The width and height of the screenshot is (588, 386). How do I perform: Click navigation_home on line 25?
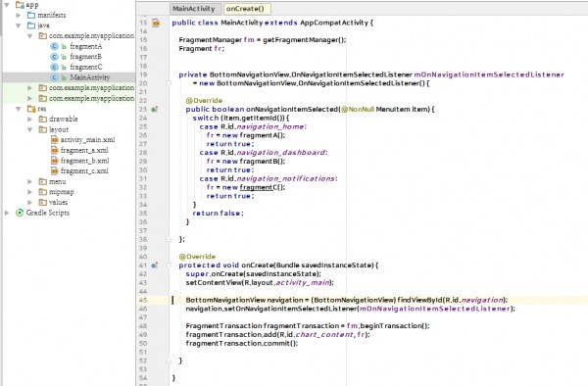[270, 126]
